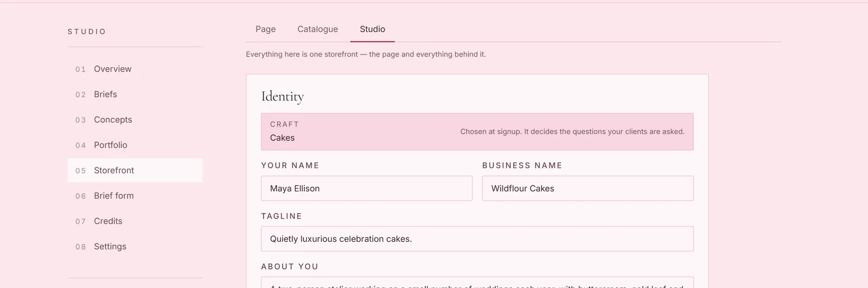This screenshot has width=868, height=288.
Task: Click the "YOUR NAME" label
Action: 290,166
